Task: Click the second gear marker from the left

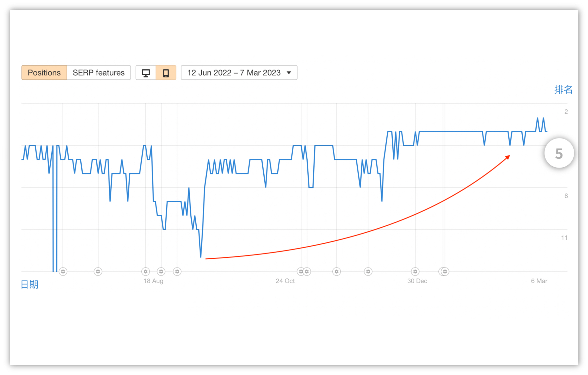Action: click(x=98, y=271)
